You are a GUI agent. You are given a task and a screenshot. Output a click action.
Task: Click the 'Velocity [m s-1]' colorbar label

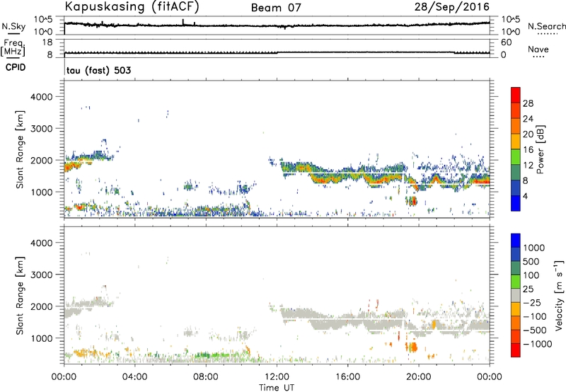tap(559, 295)
